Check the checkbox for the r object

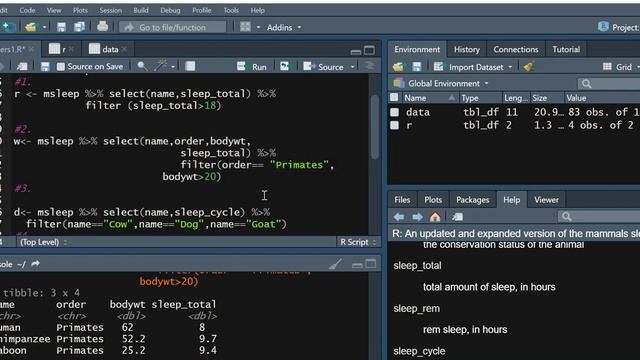pos(394,125)
